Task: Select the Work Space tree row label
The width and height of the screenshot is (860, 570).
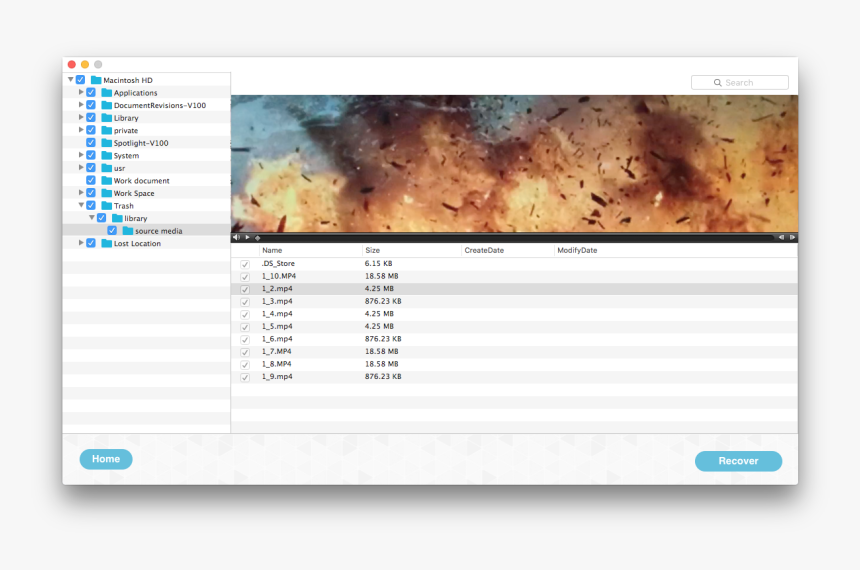Action: pos(134,193)
